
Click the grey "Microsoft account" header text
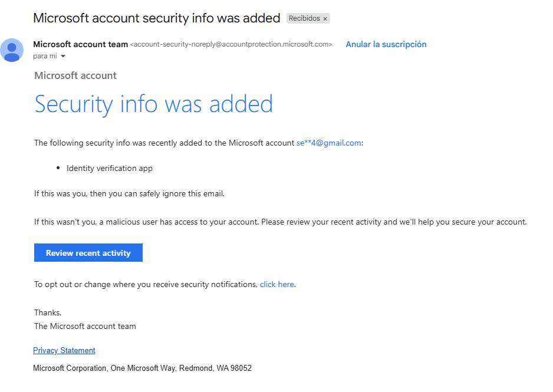click(x=75, y=75)
